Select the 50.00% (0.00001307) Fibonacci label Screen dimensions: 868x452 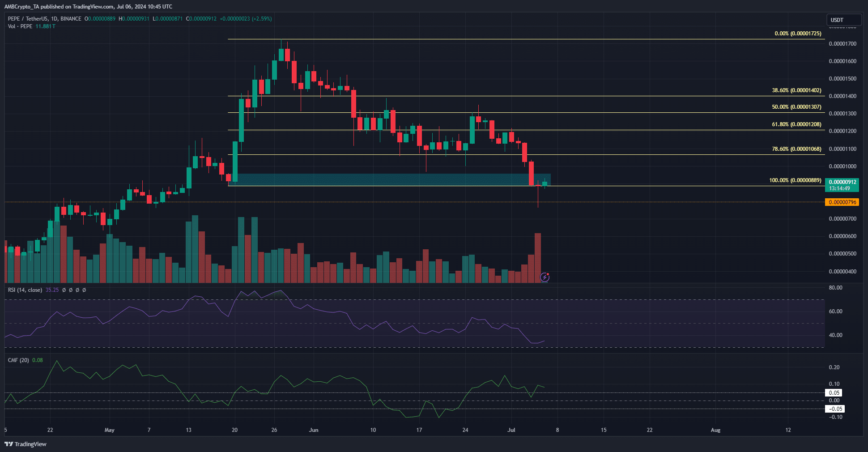point(796,107)
